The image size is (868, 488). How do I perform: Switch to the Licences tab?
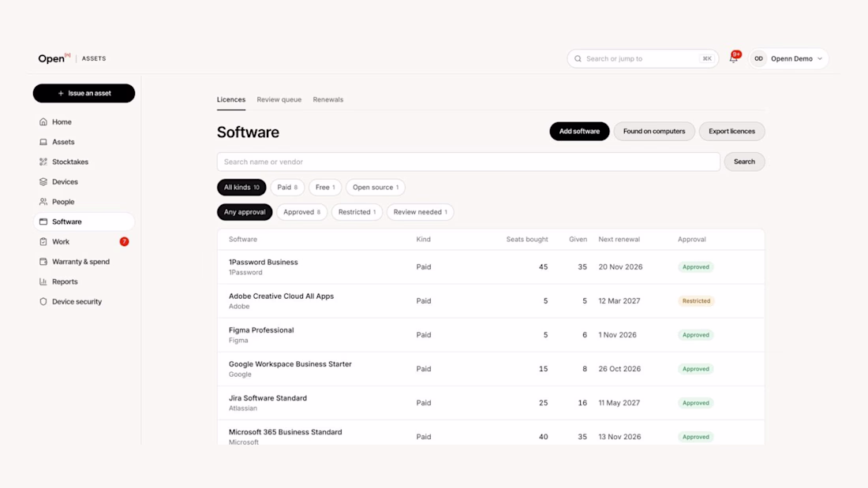tap(231, 99)
